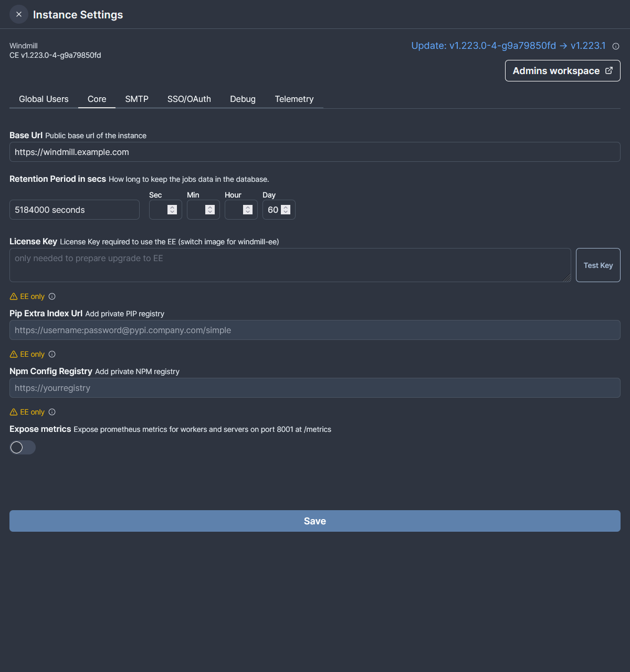The width and height of the screenshot is (630, 672).
Task: Click into the Base Url input field
Action: coord(315,152)
